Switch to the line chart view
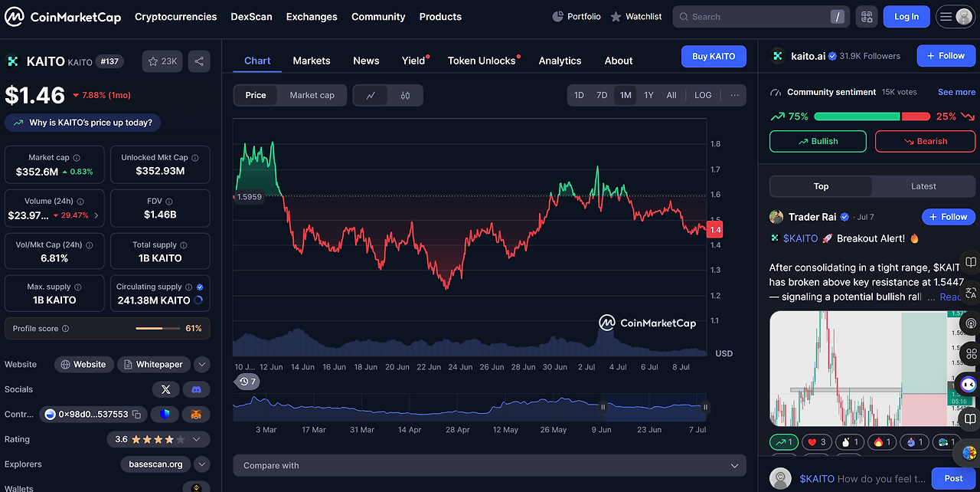Image resolution: width=980 pixels, height=492 pixels. point(371,95)
